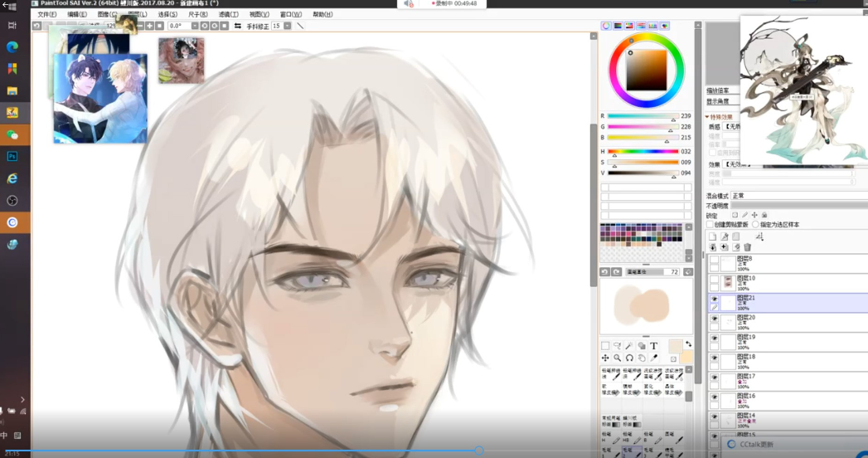
Task: Click the brightness V slider
Action: [x=643, y=173]
